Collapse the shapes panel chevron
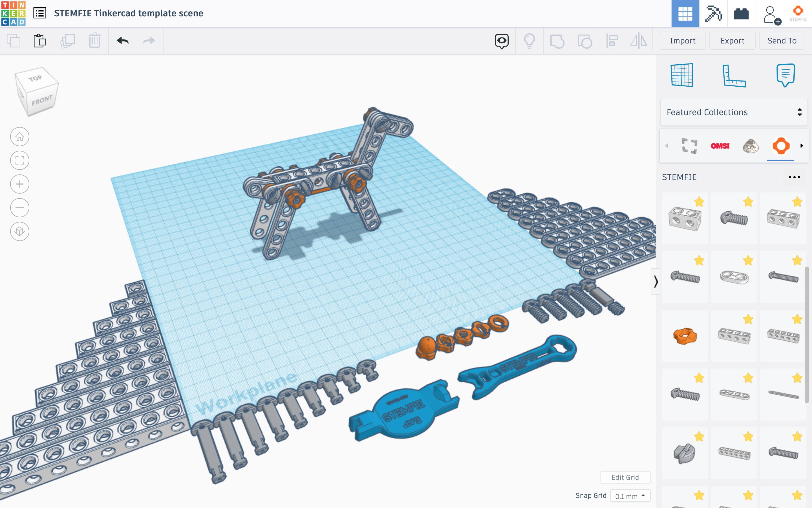This screenshot has width=812, height=508. (656, 282)
